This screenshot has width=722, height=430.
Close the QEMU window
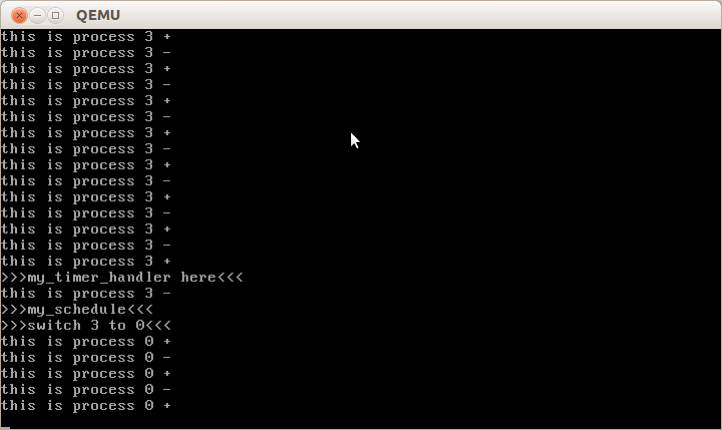pos(19,16)
